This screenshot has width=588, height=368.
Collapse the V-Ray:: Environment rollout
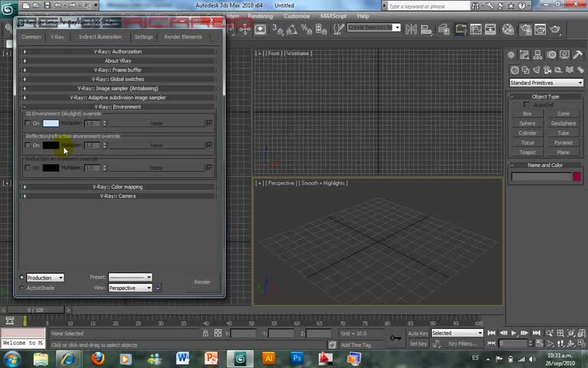point(118,107)
